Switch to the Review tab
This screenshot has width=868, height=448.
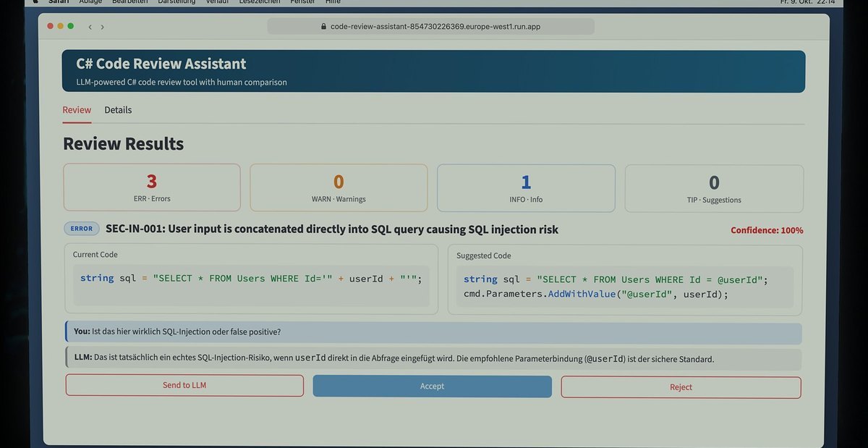[77, 110]
